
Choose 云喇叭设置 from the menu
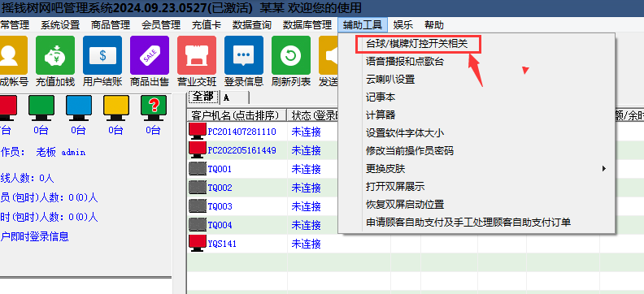point(390,80)
